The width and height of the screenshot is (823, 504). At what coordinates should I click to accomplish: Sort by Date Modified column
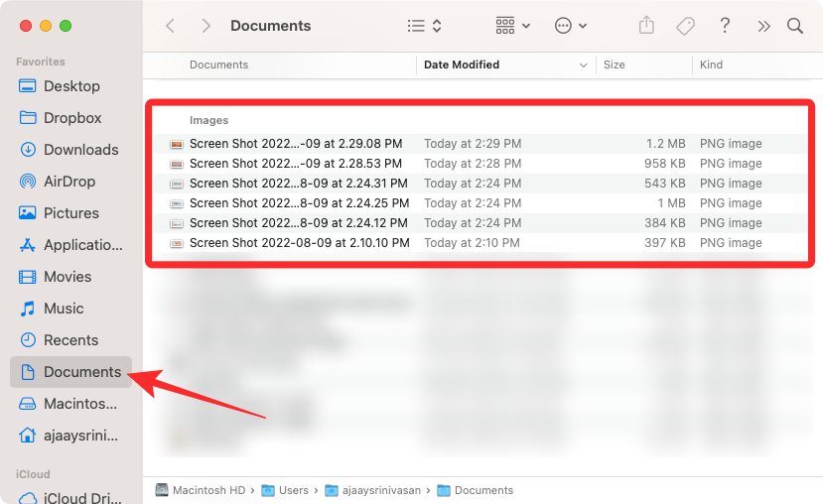point(462,65)
